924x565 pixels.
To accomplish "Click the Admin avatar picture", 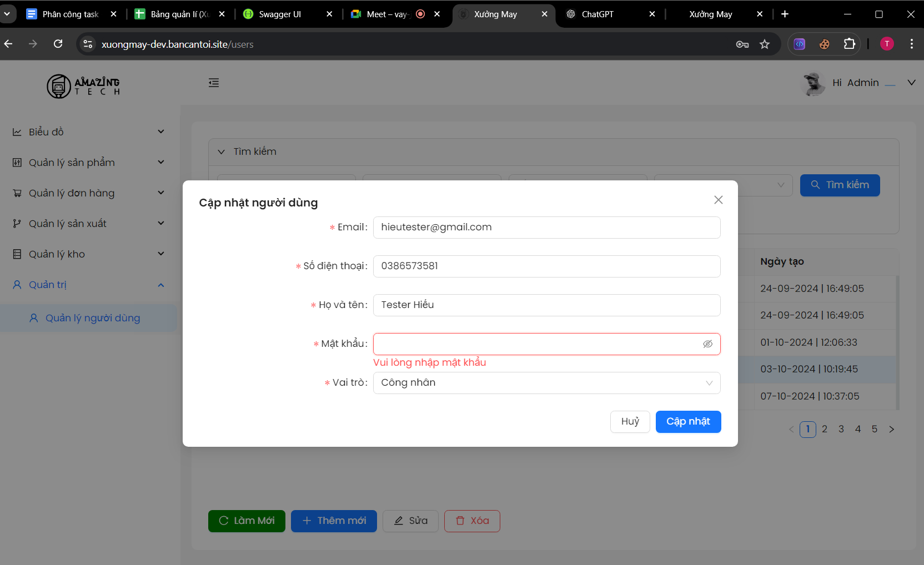I will [x=813, y=84].
